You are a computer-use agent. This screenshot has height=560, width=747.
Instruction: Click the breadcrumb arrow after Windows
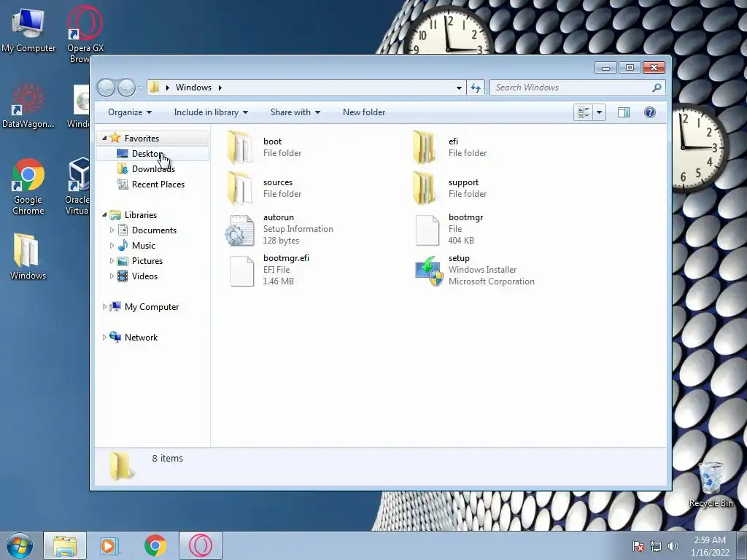pos(220,87)
